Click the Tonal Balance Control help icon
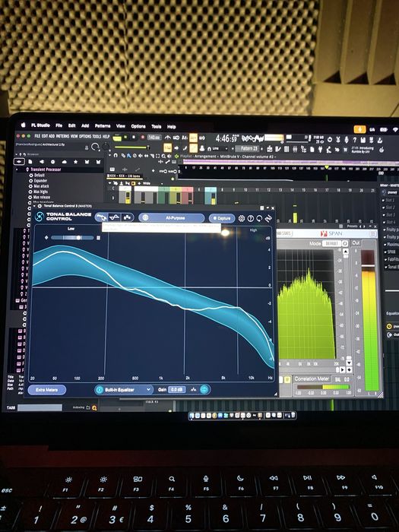This screenshot has width=399, height=532. (x=250, y=219)
